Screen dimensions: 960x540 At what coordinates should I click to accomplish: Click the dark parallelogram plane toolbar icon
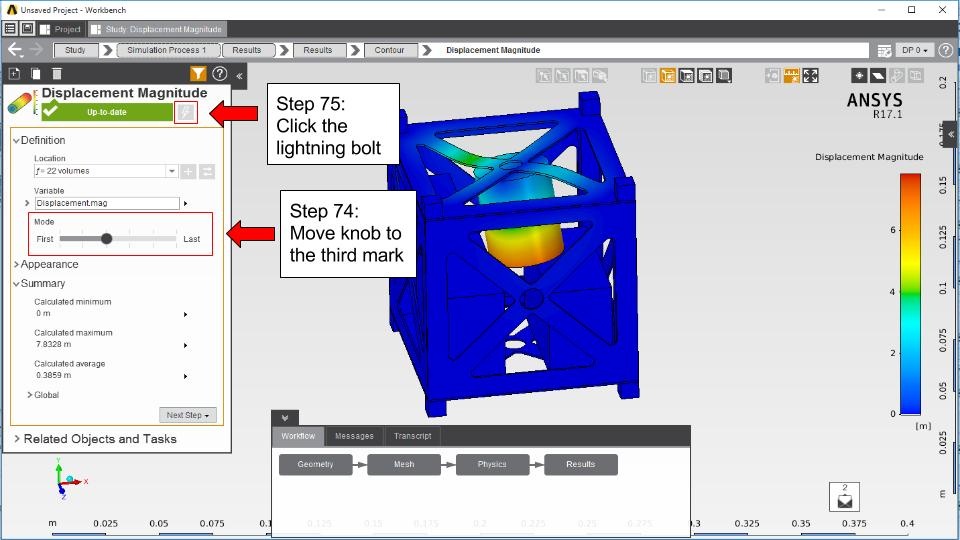tap(878, 76)
